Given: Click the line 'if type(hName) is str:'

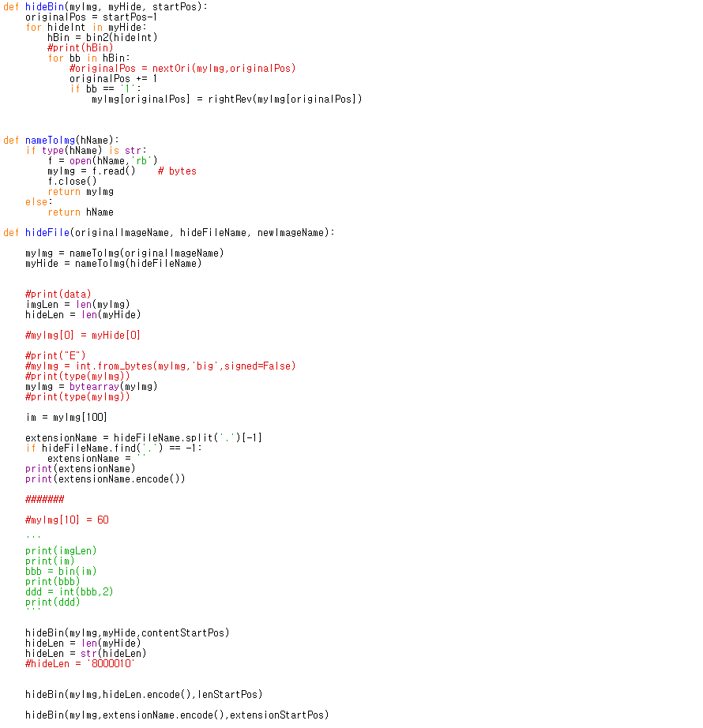Looking at the screenshot, I should click(86, 151).
